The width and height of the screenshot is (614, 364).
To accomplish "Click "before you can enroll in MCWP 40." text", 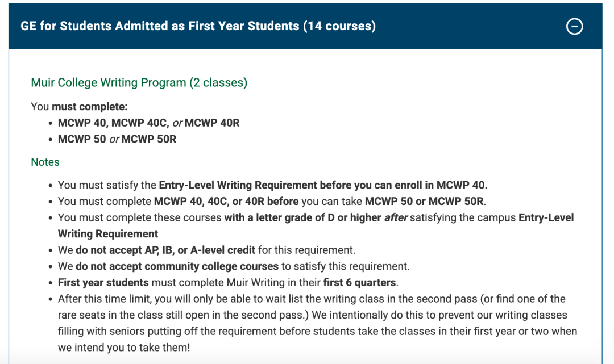I will (403, 185).
